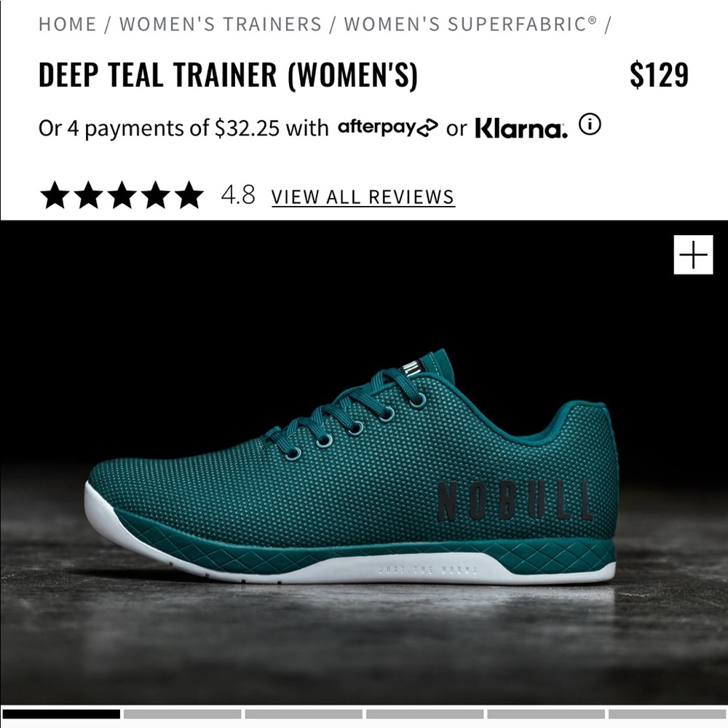Select first image carousel indicator
The height and width of the screenshot is (728, 728).
point(61,713)
